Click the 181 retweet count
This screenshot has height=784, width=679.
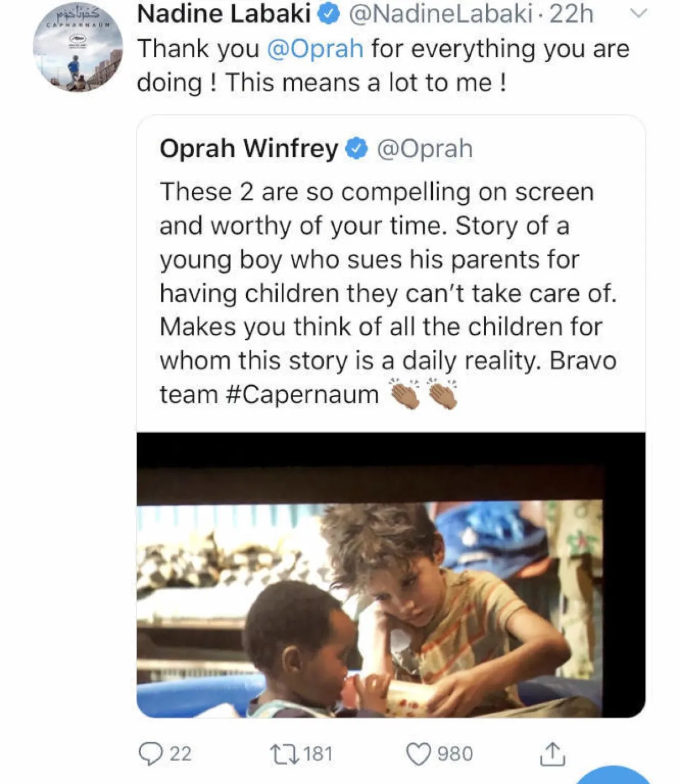point(318,754)
